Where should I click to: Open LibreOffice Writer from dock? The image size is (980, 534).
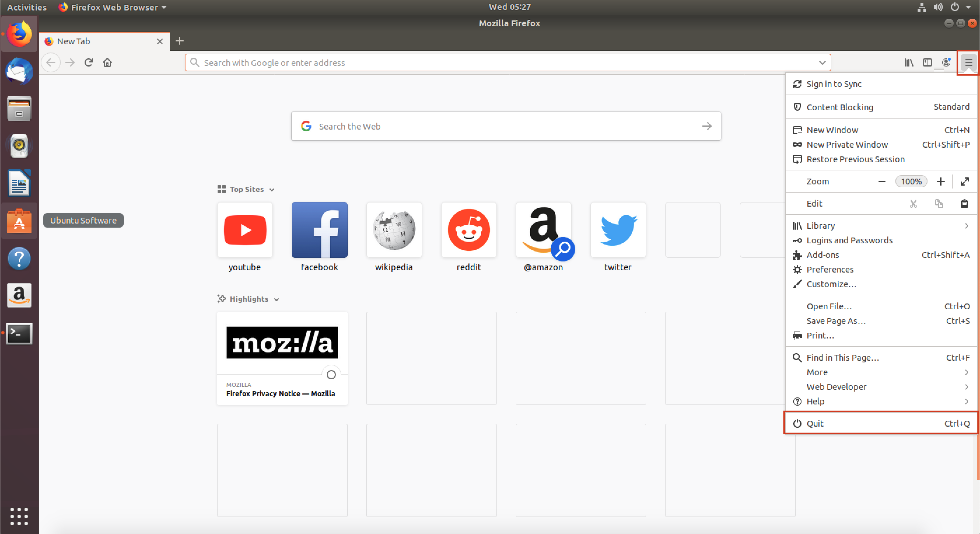point(19,183)
